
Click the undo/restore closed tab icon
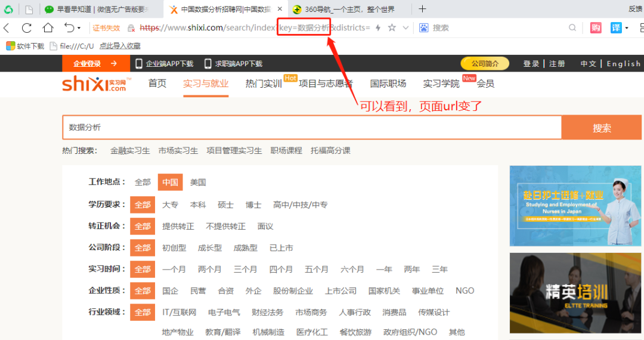pyautogui.click(x=69, y=27)
